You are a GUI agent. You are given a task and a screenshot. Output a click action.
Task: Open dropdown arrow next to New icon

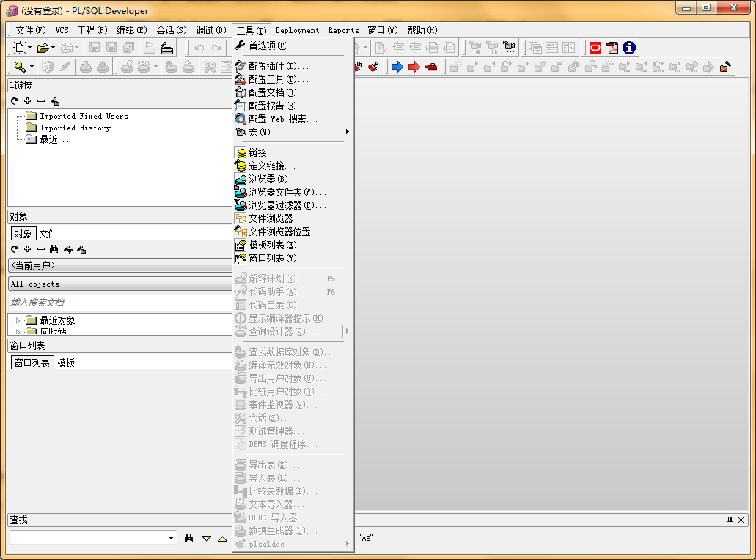coord(29,48)
